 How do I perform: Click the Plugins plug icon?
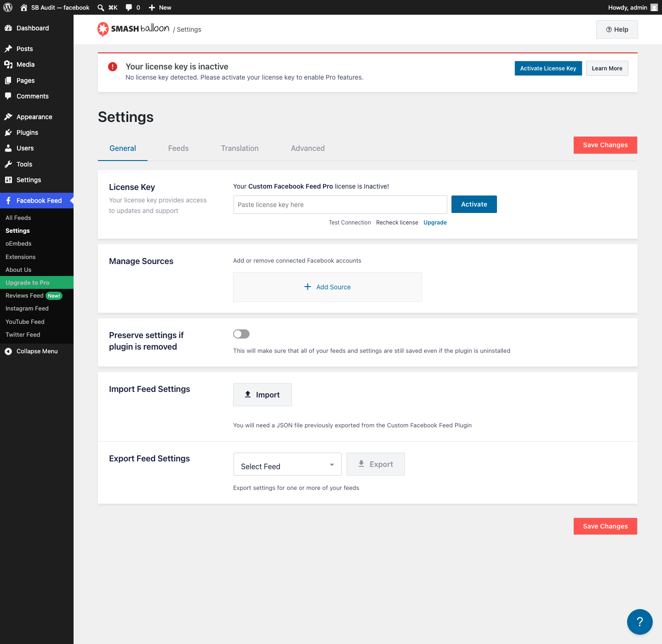point(8,132)
